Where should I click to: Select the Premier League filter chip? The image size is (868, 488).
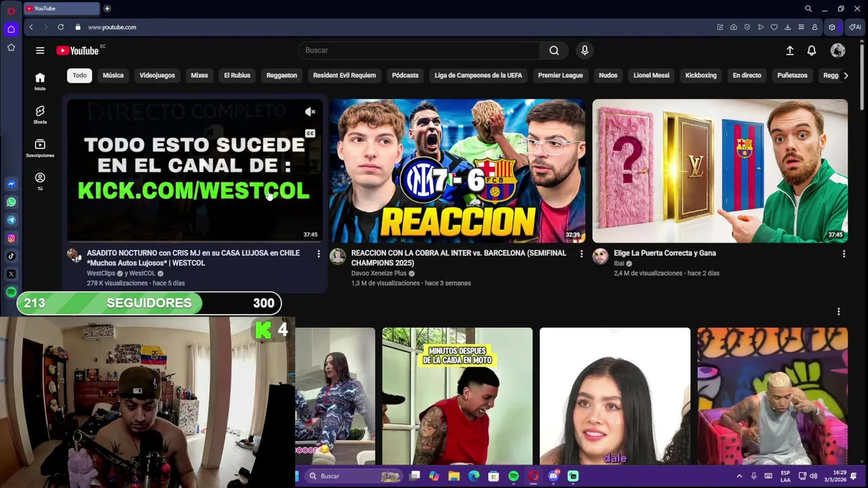(x=560, y=75)
